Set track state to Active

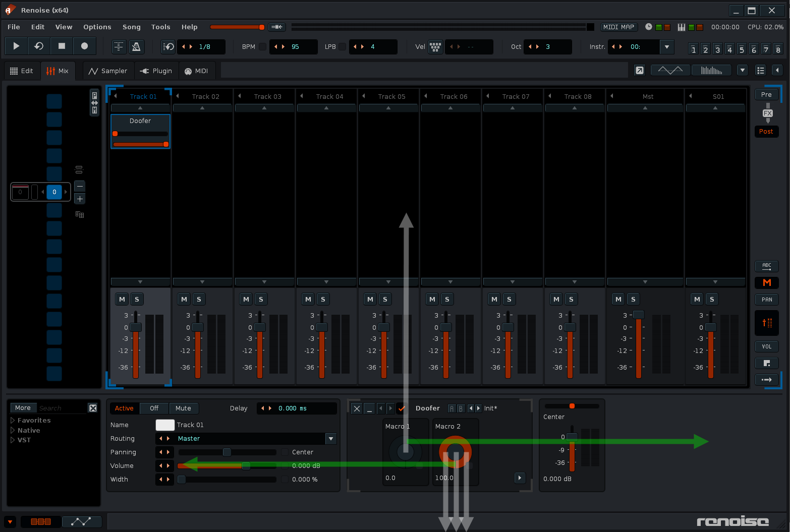pos(124,408)
